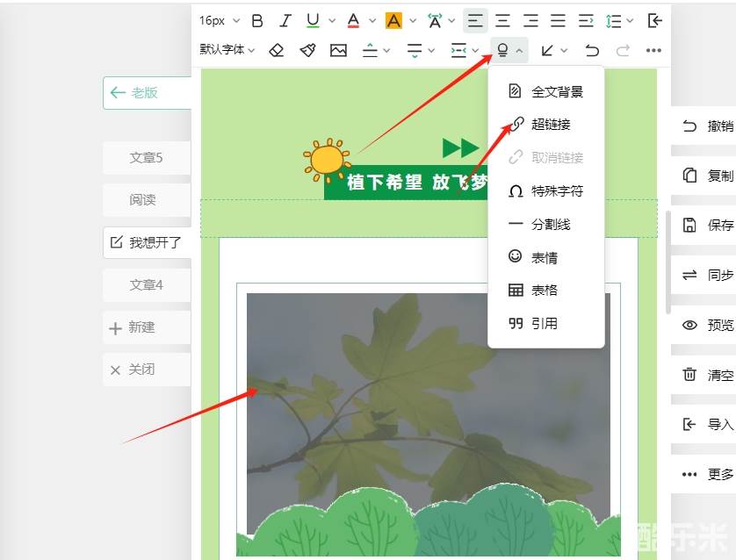The height and width of the screenshot is (560, 736).
Task: Click the 新建 button in sidebar
Action: coord(141,327)
